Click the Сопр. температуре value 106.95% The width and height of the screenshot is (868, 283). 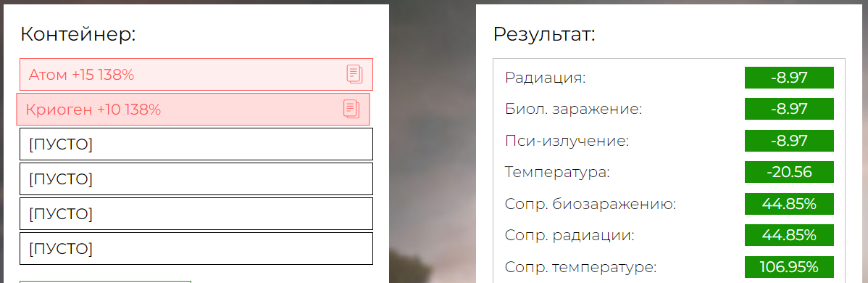[789, 267]
